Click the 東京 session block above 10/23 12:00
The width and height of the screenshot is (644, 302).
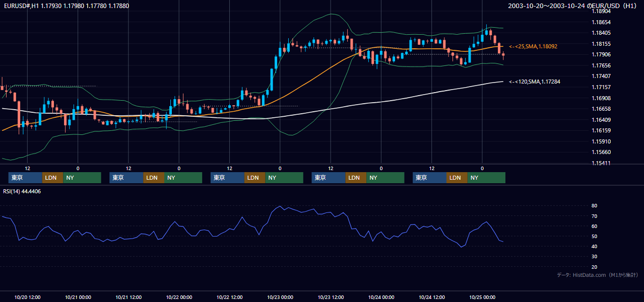pos(329,178)
